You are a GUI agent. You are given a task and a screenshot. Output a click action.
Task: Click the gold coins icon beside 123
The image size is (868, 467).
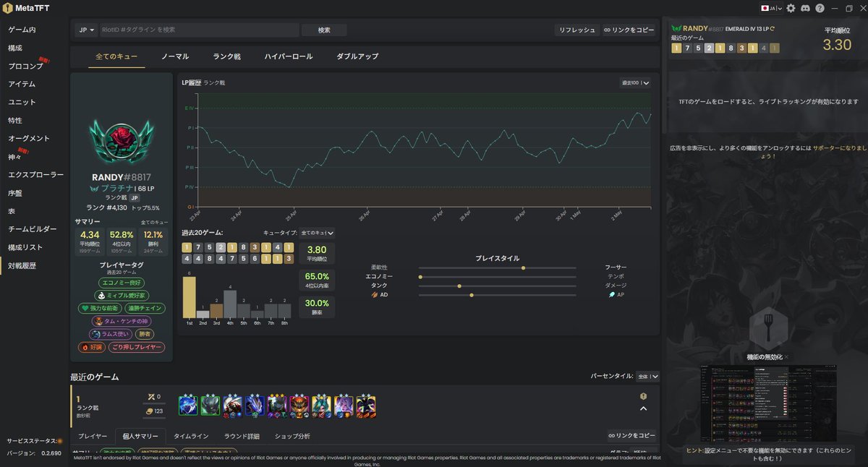point(150,411)
